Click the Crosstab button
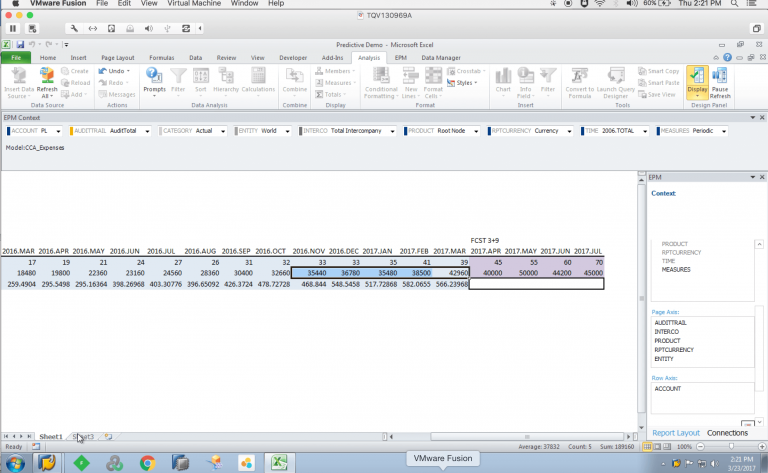The image size is (768, 473). pyautogui.click(x=466, y=71)
